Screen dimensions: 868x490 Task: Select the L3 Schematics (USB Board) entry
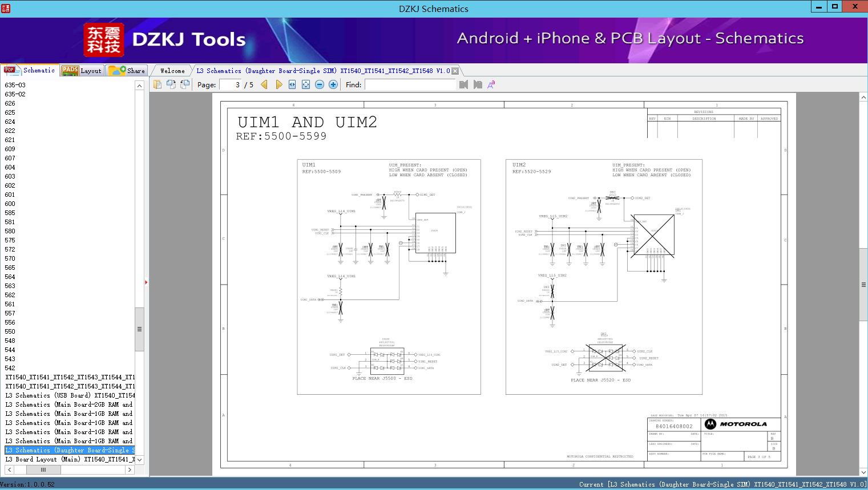point(63,395)
